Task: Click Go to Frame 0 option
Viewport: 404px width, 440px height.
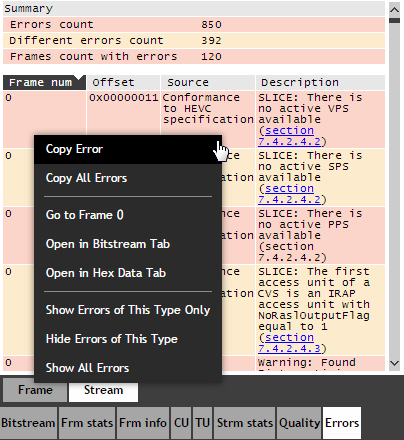Action: point(128,215)
